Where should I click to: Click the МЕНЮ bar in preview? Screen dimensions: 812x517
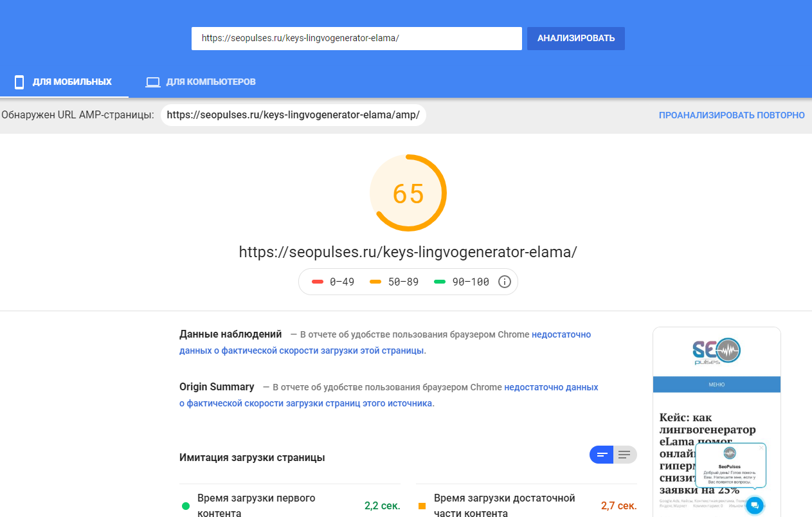tap(717, 385)
